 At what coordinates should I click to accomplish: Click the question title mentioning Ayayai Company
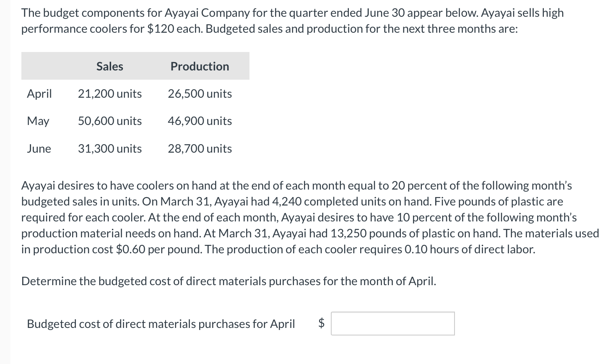point(291,13)
